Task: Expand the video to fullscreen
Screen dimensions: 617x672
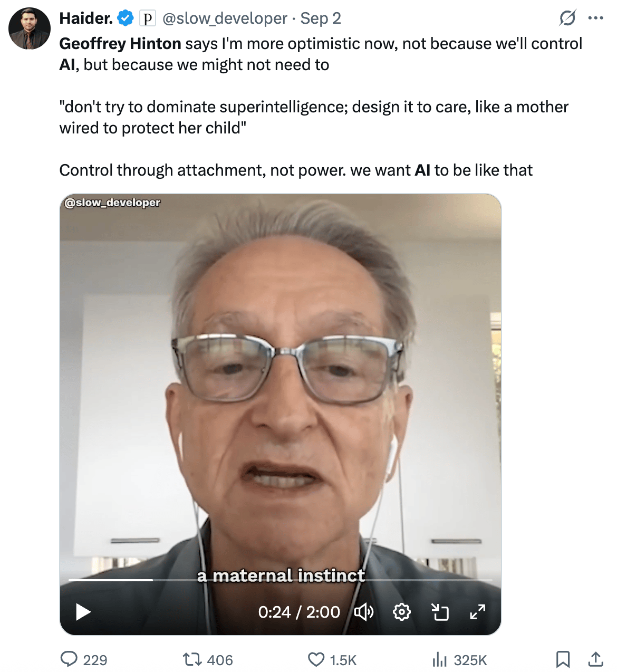Action: 478,612
